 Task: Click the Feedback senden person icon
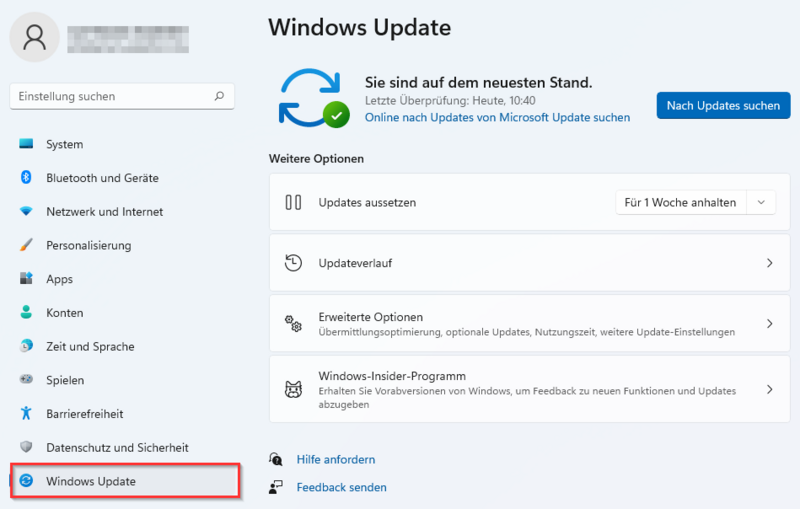[x=276, y=487]
